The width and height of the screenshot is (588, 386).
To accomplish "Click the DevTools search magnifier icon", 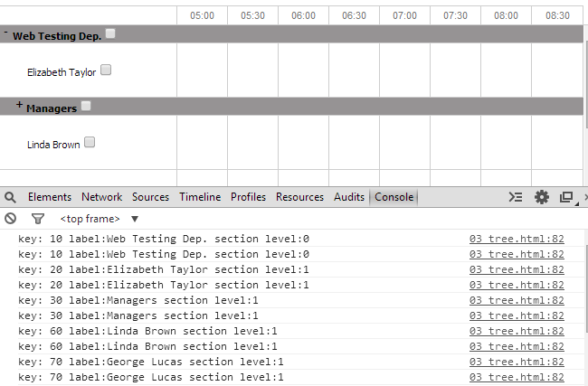I will click(10, 197).
